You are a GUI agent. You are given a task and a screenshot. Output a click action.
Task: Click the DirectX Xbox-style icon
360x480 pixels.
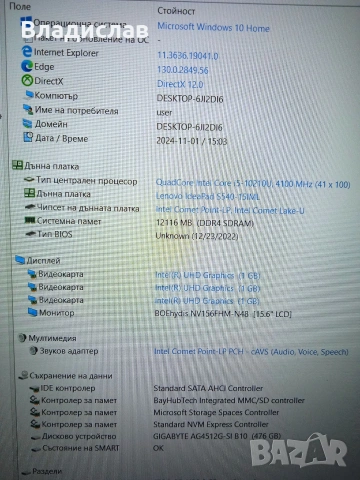coord(27,80)
